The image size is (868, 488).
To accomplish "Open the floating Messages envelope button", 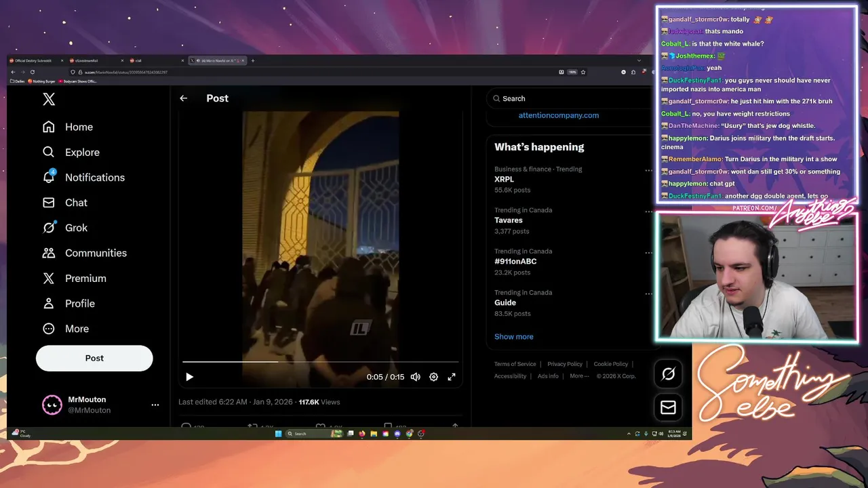I will [x=668, y=407].
